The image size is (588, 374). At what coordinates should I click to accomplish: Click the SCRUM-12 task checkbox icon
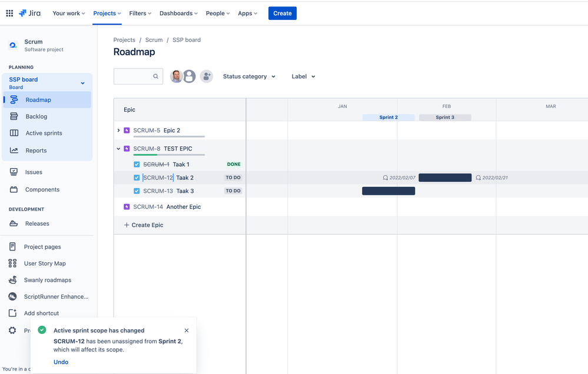tap(137, 178)
